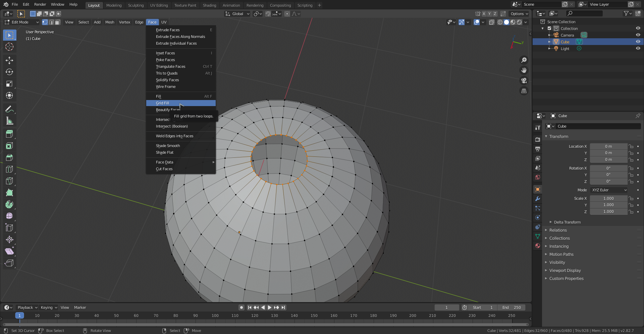Switch to the Sculpting workspace tab
Viewport: 644px width, 334px height.
(x=136, y=5)
